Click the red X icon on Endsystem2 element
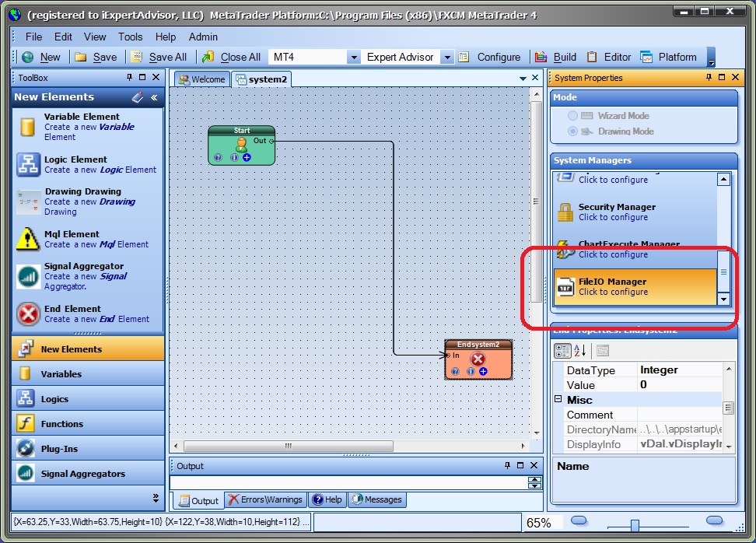This screenshot has width=756, height=543. (478, 359)
